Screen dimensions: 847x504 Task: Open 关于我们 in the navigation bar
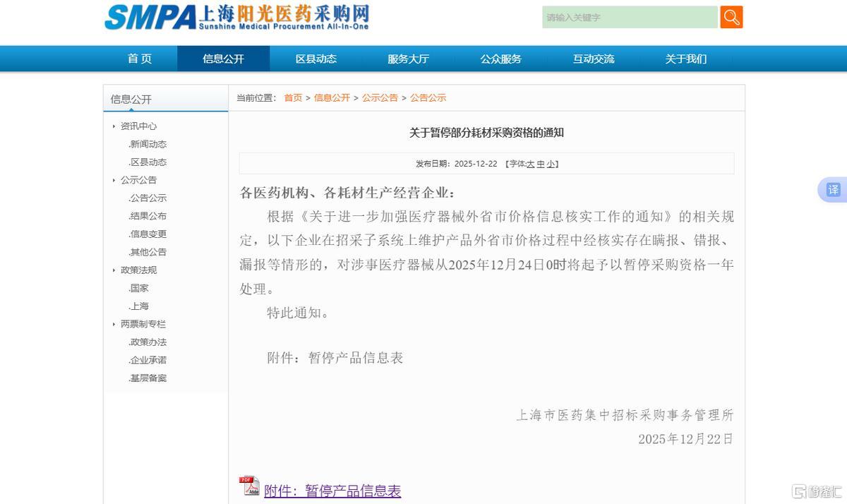[685, 59]
